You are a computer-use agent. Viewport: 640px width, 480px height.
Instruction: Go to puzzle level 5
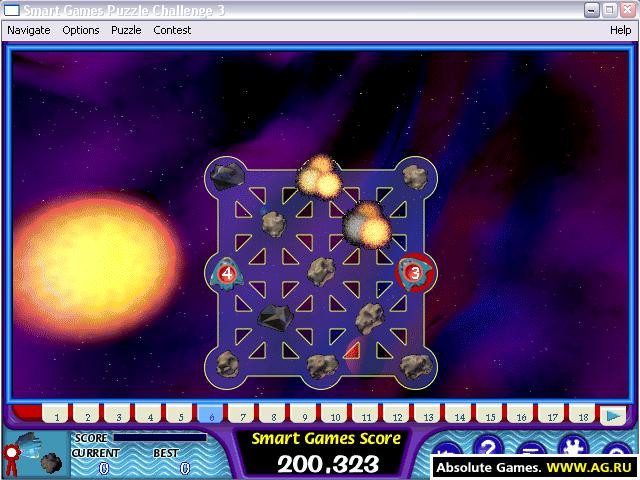point(180,416)
